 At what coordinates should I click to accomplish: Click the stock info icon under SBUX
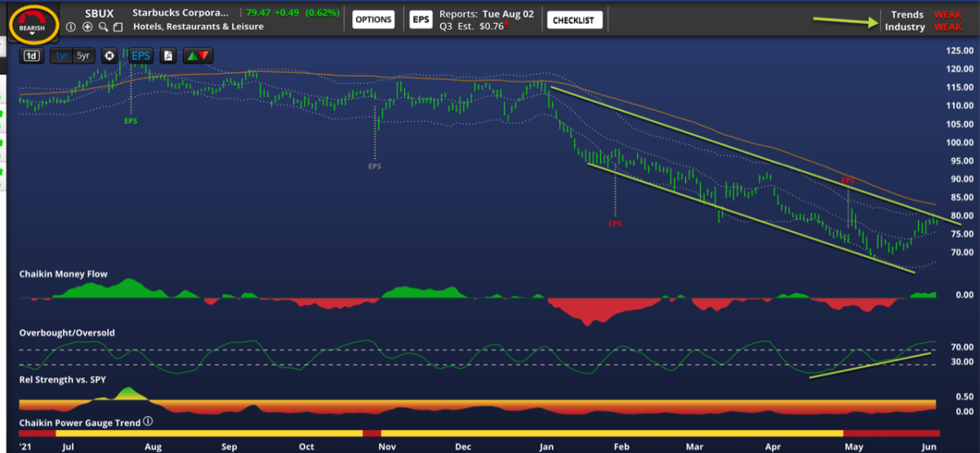tap(71, 27)
